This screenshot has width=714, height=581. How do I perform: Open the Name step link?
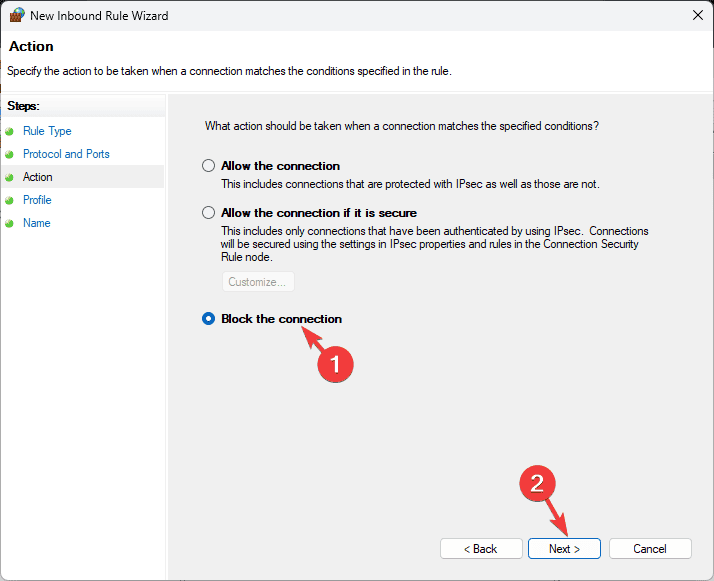pos(36,223)
